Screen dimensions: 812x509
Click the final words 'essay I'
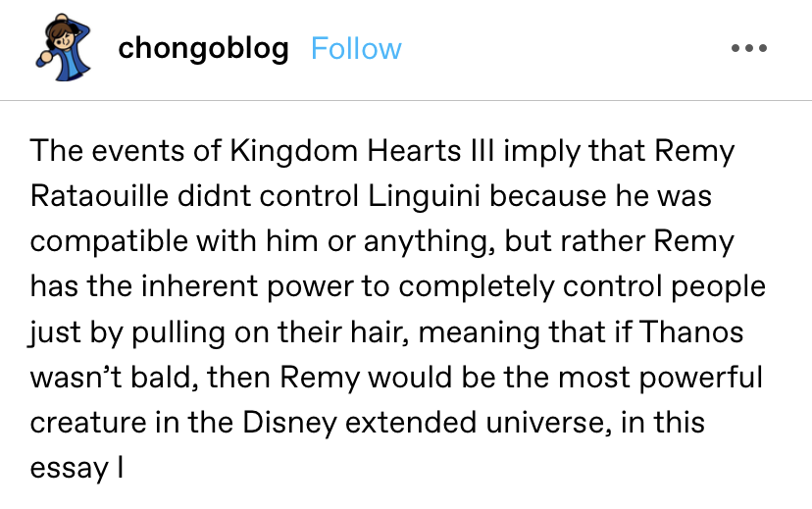(76, 469)
